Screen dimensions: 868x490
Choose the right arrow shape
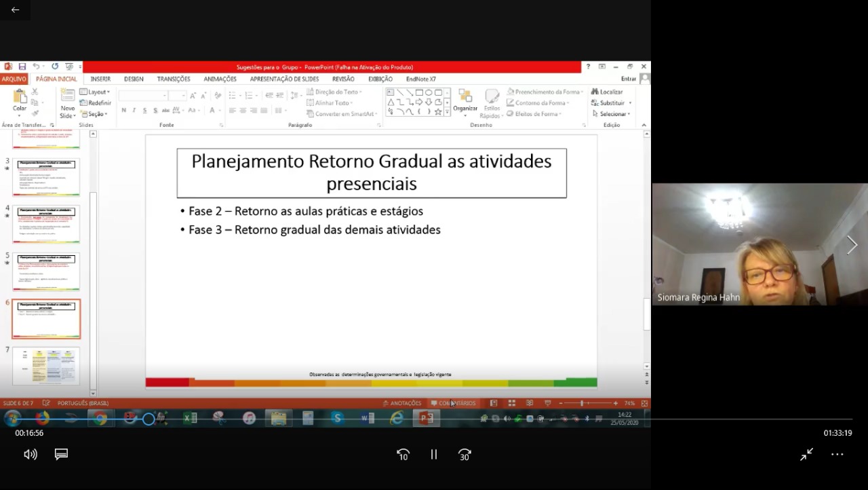pos(419,102)
